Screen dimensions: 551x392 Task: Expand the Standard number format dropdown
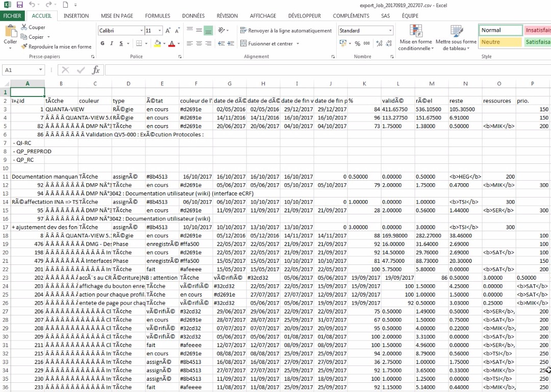pos(390,31)
